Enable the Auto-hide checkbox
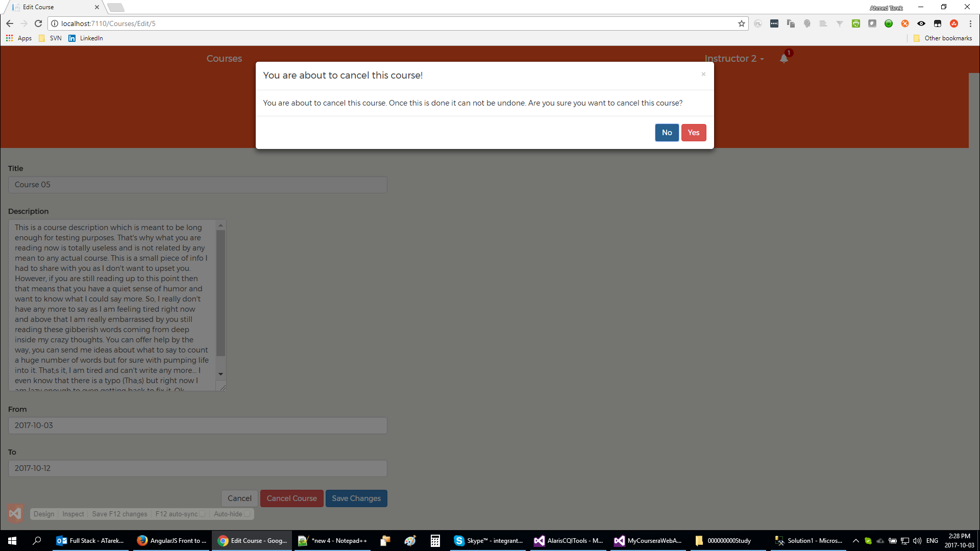 coord(247,514)
